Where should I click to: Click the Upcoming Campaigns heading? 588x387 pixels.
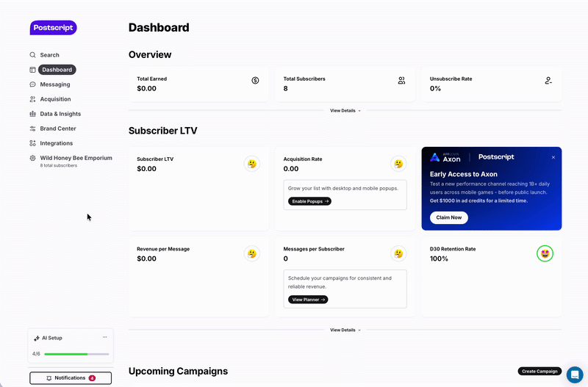click(x=178, y=372)
